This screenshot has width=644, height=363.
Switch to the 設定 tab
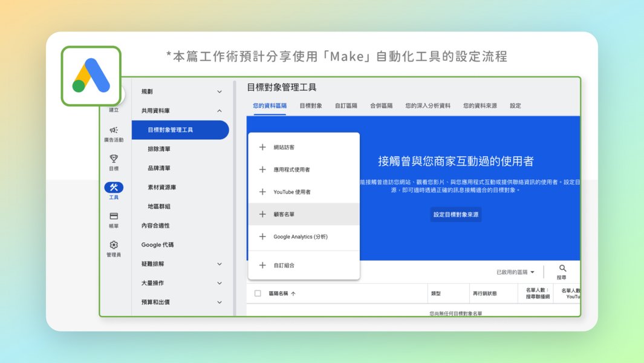[x=515, y=106]
